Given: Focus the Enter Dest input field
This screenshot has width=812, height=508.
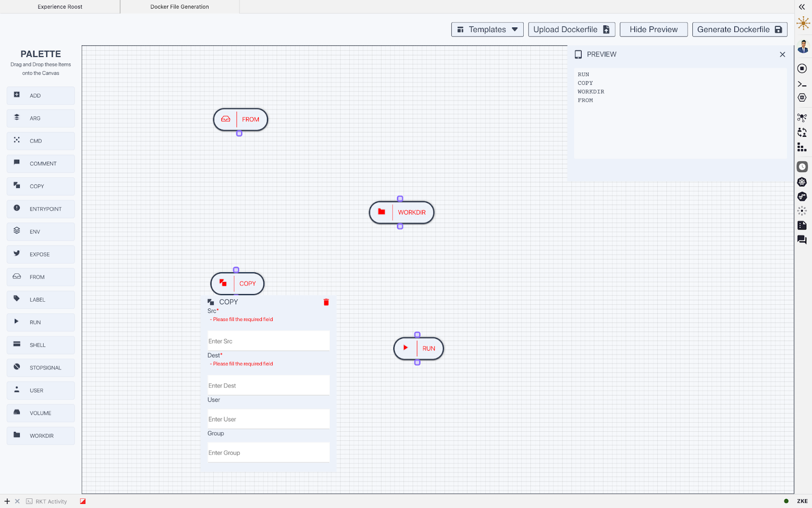Looking at the screenshot, I should pos(268,386).
